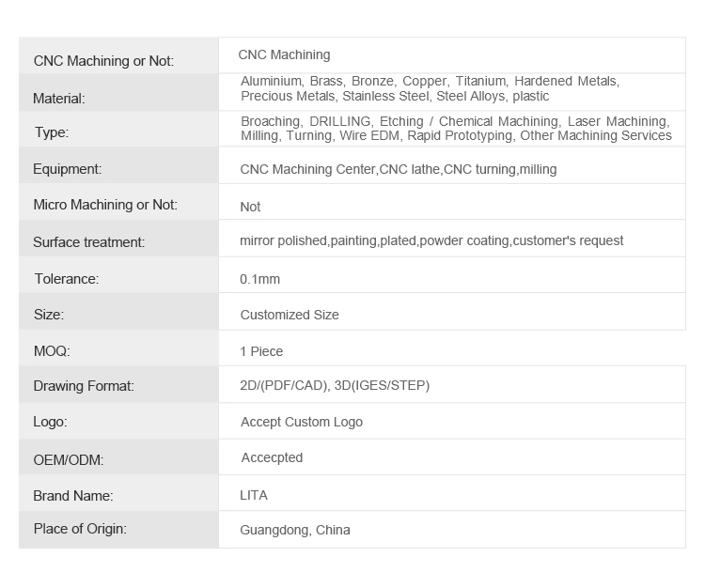The image size is (705, 588).
Task: Click the "Material:" row label
Action: pyautogui.click(x=58, y=98)
